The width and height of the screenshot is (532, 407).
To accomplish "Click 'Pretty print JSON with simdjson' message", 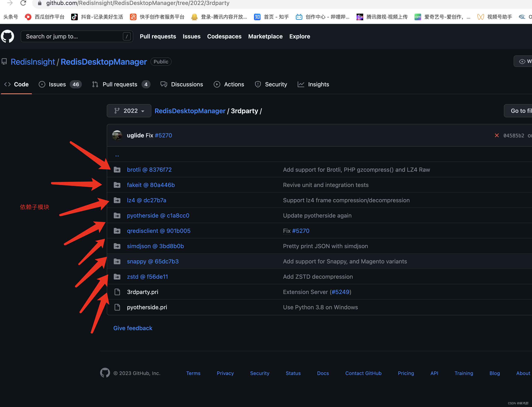I will tap(325, 246).
